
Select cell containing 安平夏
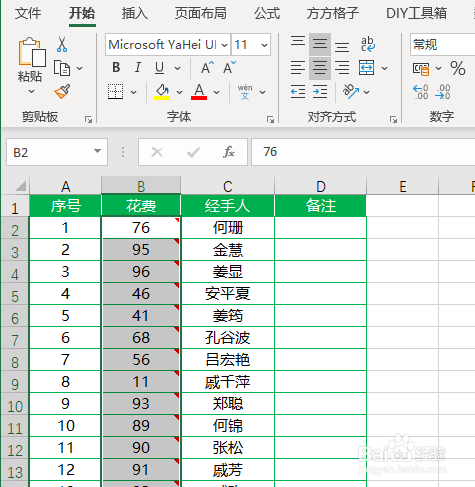click(228, 294)
